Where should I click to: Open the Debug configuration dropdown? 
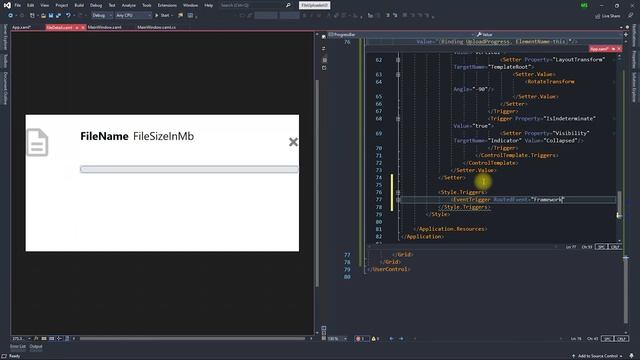(102, 16)
